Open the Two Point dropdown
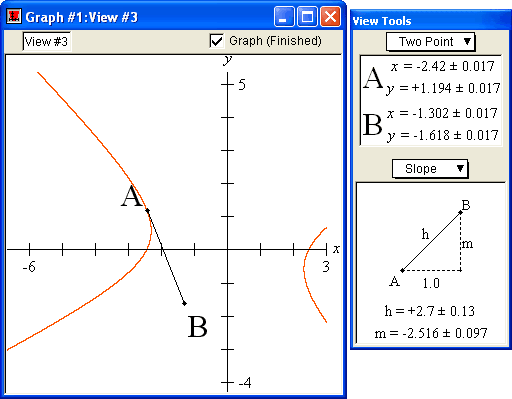The image size is (512, 399). pos(430,42)
